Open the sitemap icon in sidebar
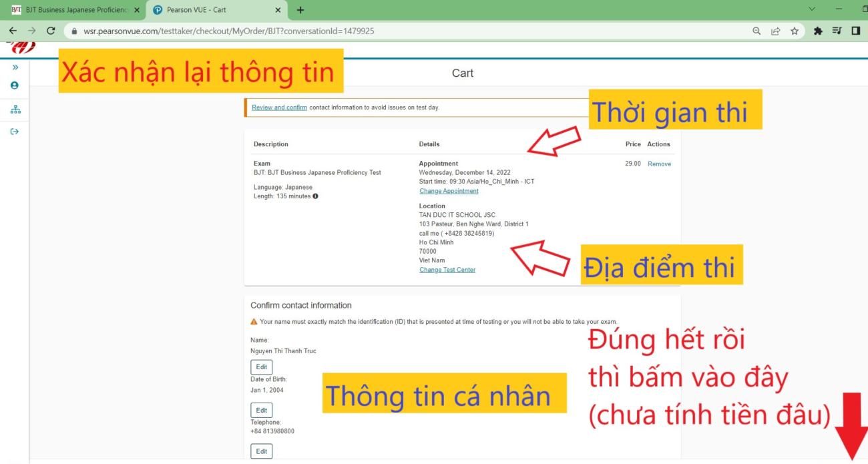 pyautogui.click(x=15, y=109)
